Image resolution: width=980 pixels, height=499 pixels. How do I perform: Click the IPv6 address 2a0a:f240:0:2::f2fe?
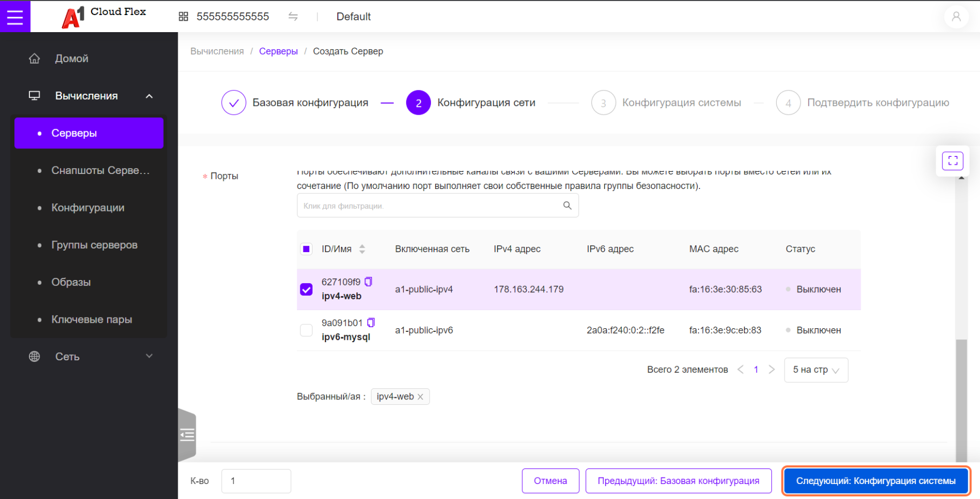(x=625, y=330)
